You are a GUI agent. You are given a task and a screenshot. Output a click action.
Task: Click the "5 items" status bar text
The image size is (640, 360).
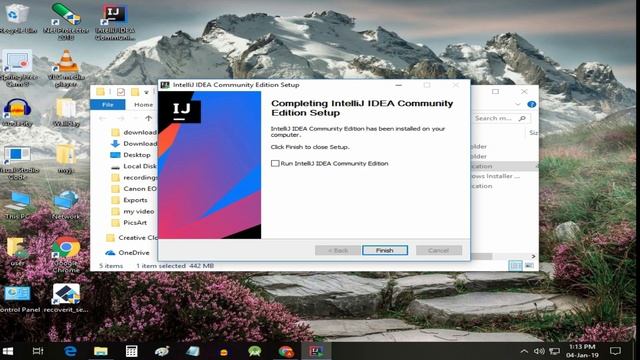point(111,266)
